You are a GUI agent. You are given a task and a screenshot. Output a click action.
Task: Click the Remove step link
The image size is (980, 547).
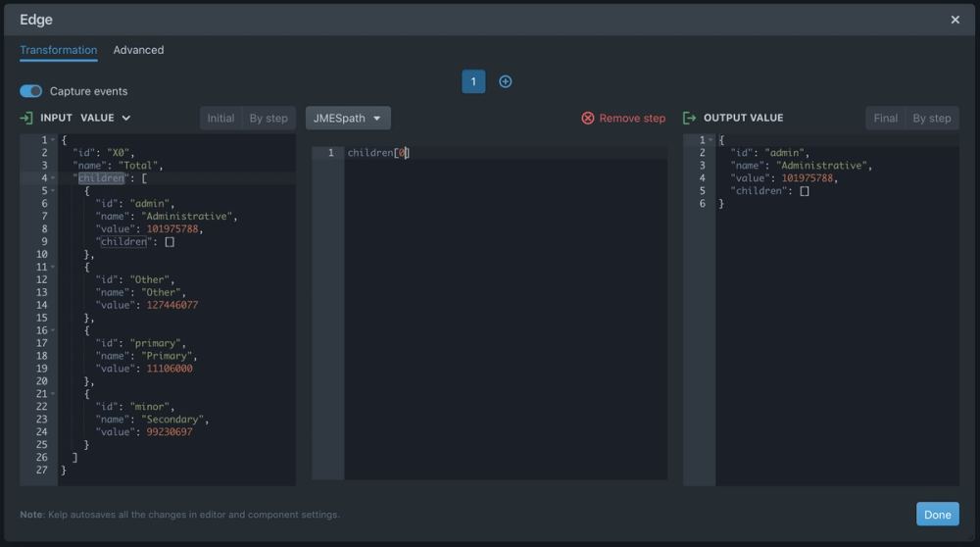pyautogui.click(x=632, y=118)
